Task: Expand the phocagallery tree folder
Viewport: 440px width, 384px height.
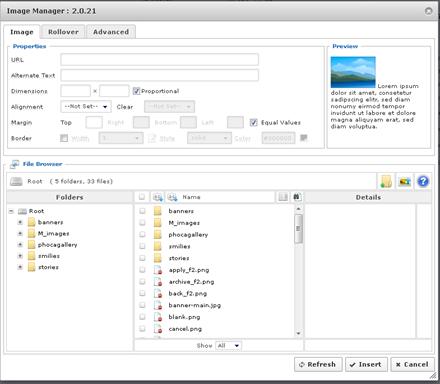Action: pos(20,245)
